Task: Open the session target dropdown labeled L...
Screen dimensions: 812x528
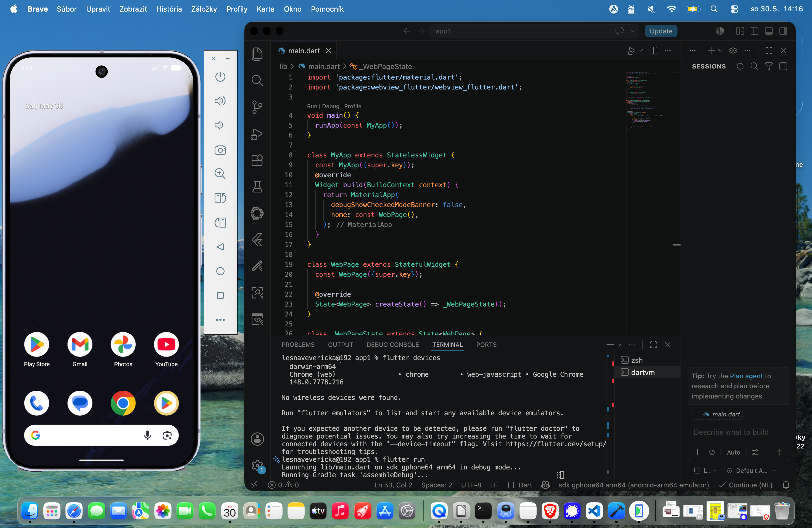Action: pos(705,471)
